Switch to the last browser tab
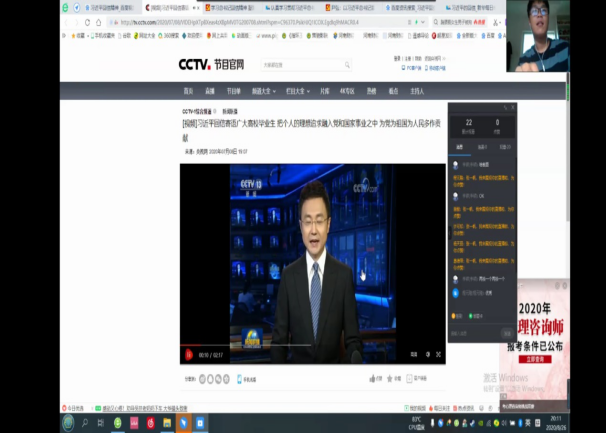This screenshot has width=606, height=433. 470,7
